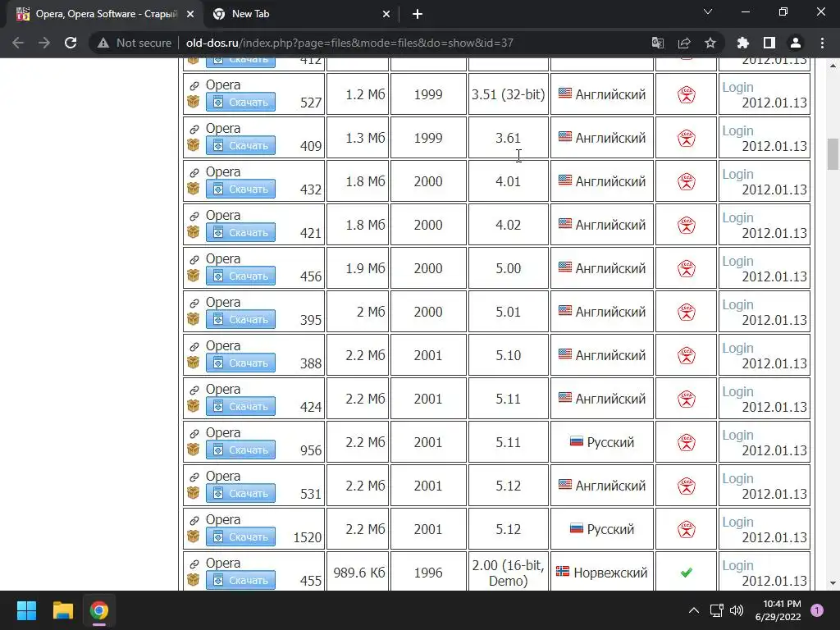This screenshot has width=840, height=630.
Task: Open the translate page icon
Action: (x=658, y=43)
